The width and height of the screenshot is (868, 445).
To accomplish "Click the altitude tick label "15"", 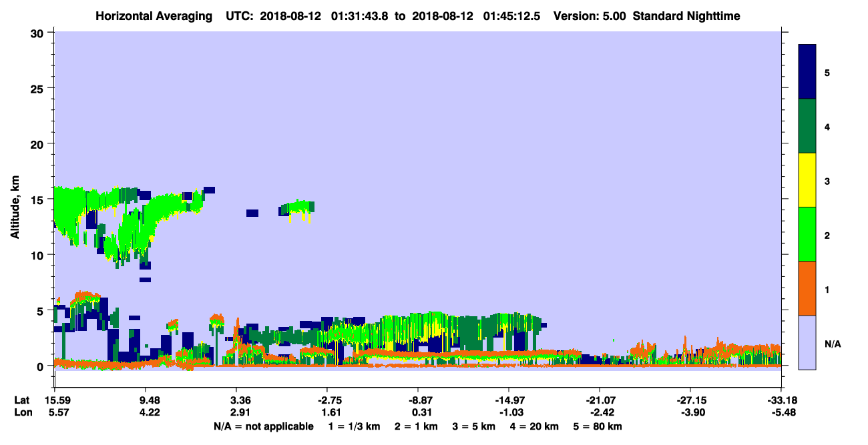I will point(39,199).
